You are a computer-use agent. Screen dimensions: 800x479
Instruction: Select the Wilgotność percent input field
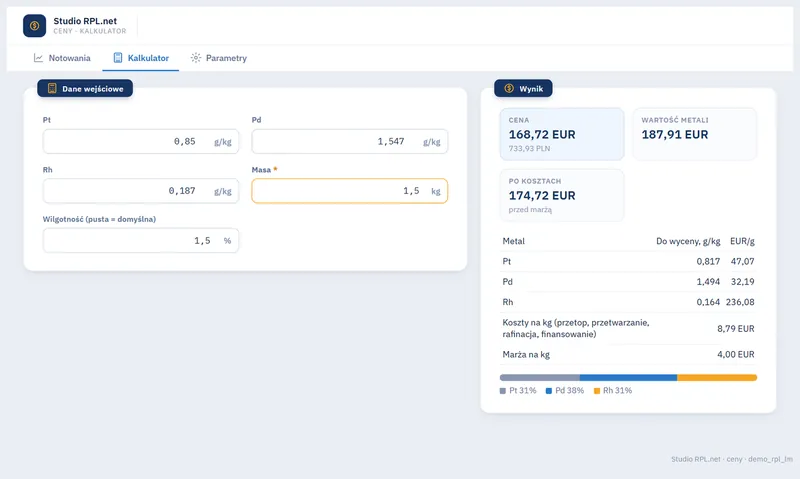pos(141,240)
